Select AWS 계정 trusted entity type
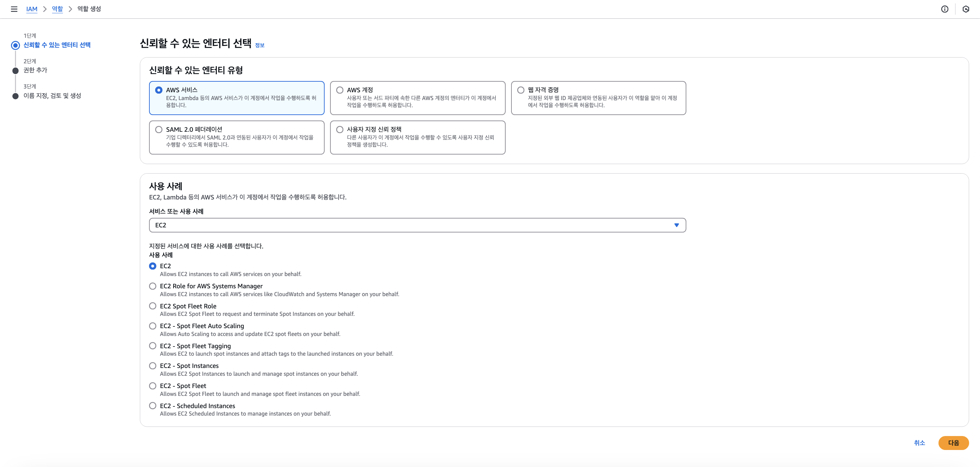 coord(340,90)
